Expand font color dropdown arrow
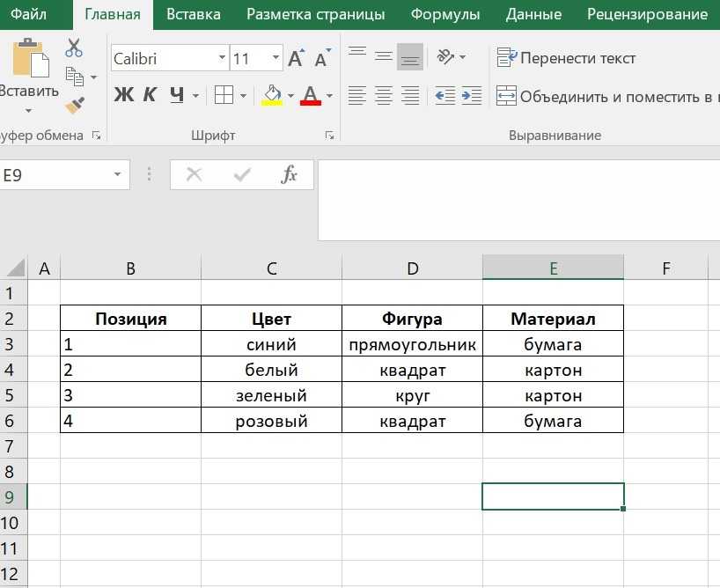Viewport: 720px width, 588px height. 330,96
